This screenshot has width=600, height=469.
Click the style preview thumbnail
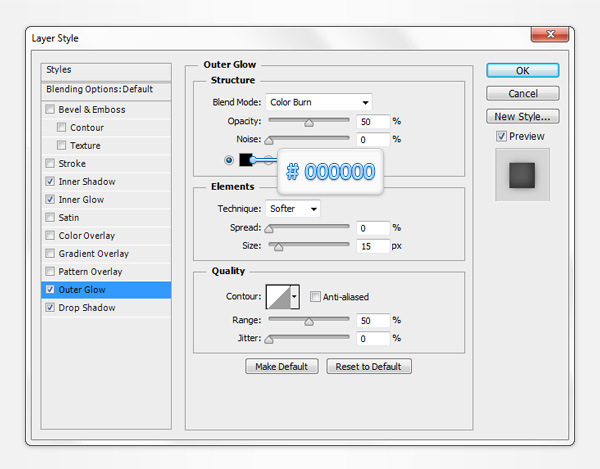tap(522, 174)
